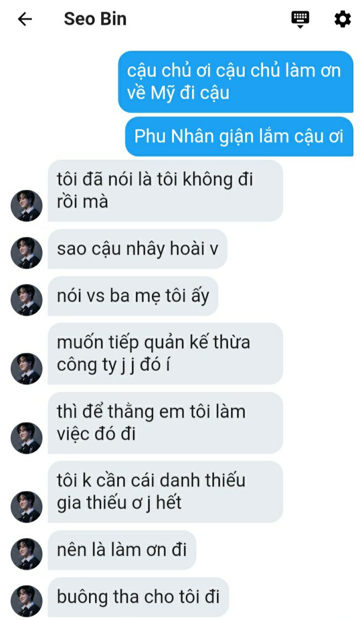Tap avatar beside "sao cậu nhây hoài v"

pyautogui.click(x=26, y=253)
